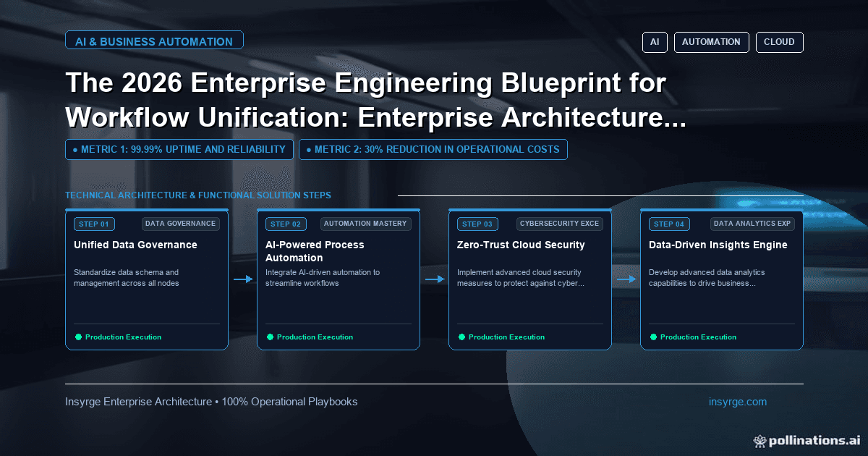Viewport: 868px width, 456px height.
Task: Click the STEP 04 badge
Action: tap(669, 224)
